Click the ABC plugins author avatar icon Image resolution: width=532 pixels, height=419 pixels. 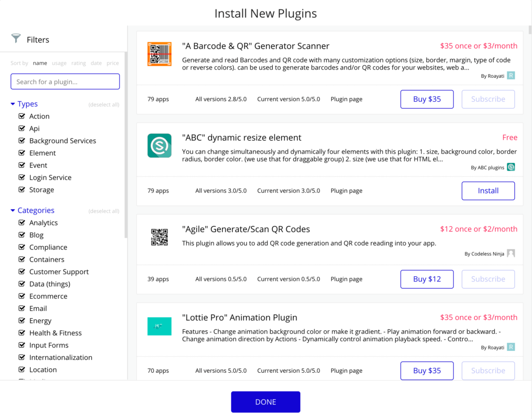(x=511, y=167)
